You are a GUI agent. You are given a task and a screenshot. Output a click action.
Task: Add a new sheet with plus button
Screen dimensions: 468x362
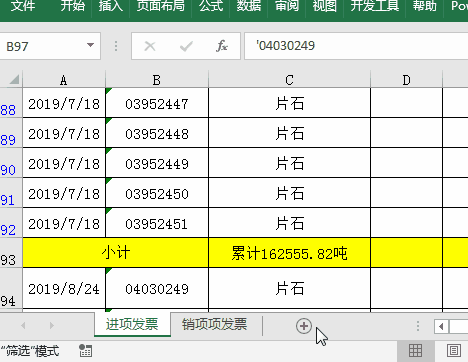click(x=304, y=326)
